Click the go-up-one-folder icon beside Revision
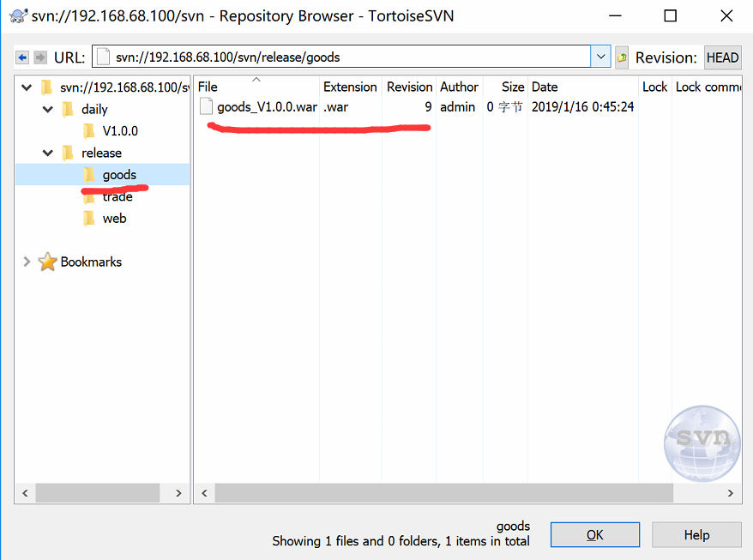Viewport: 753px width, 560px height. (x=622, y=57)
